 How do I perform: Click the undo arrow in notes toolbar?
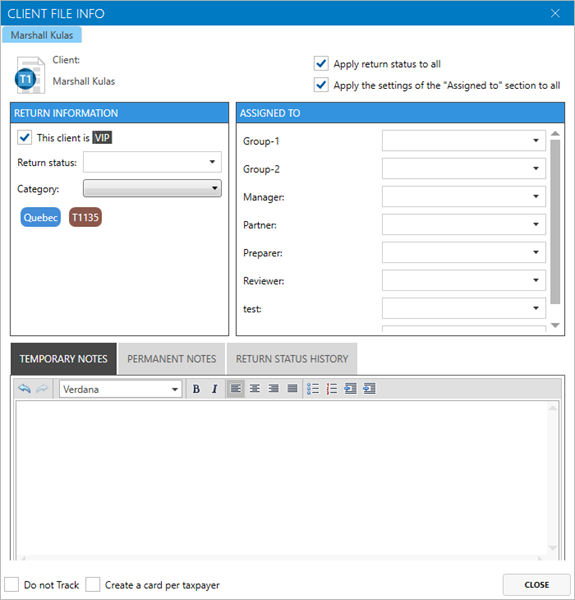24,389
